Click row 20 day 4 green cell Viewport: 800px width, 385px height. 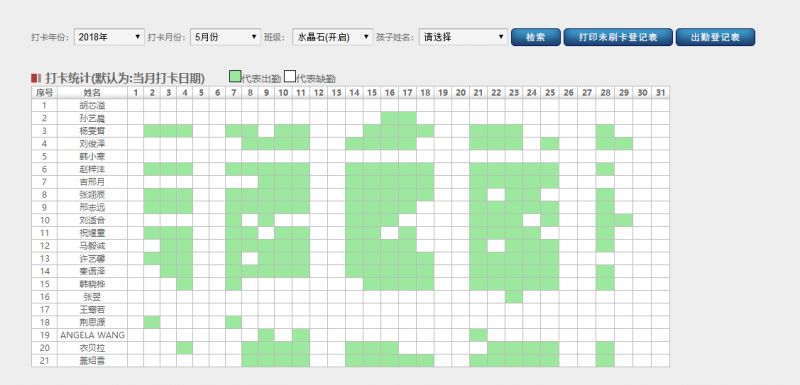tap(185, 348)
